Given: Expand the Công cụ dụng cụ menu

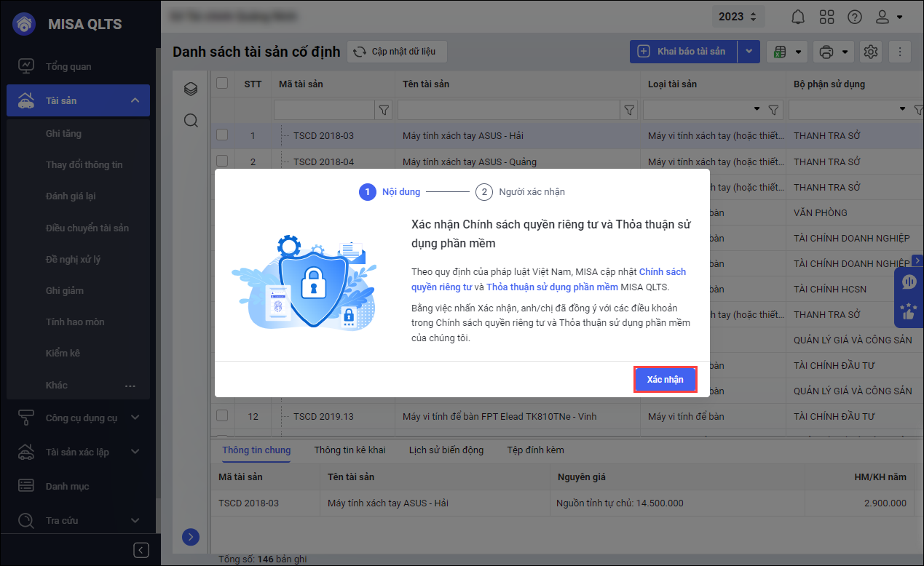Looking at the screenshot, I should [135, 418].
